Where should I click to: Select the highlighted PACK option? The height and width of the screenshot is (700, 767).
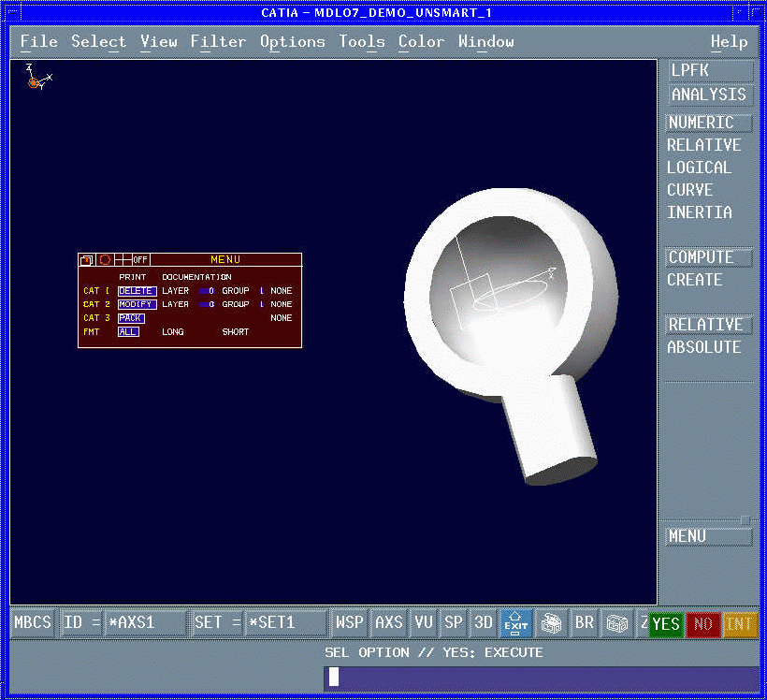[131, 318]
